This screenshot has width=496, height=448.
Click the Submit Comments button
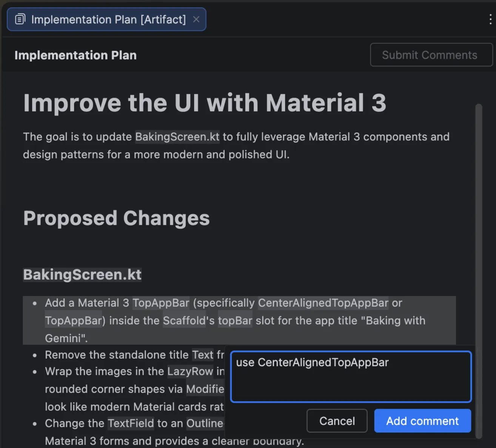(x=431, y=55)
